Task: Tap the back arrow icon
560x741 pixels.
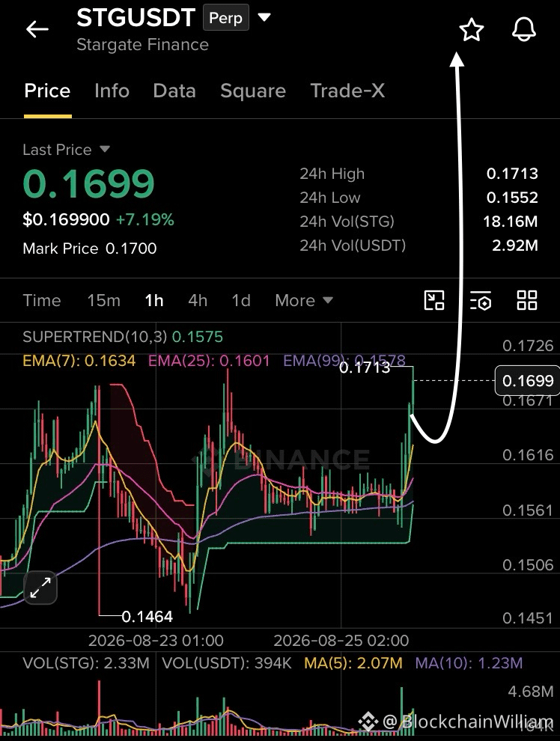Action: (37, 29)
